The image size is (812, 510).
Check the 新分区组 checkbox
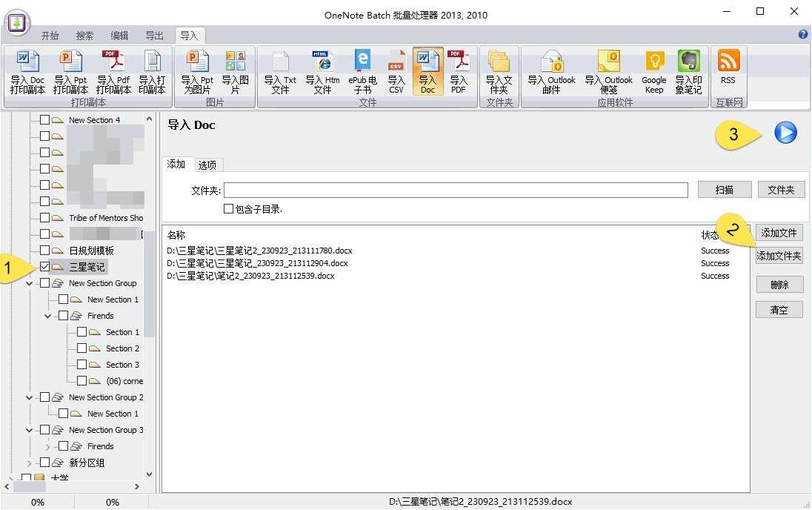[x=45, y=463]
